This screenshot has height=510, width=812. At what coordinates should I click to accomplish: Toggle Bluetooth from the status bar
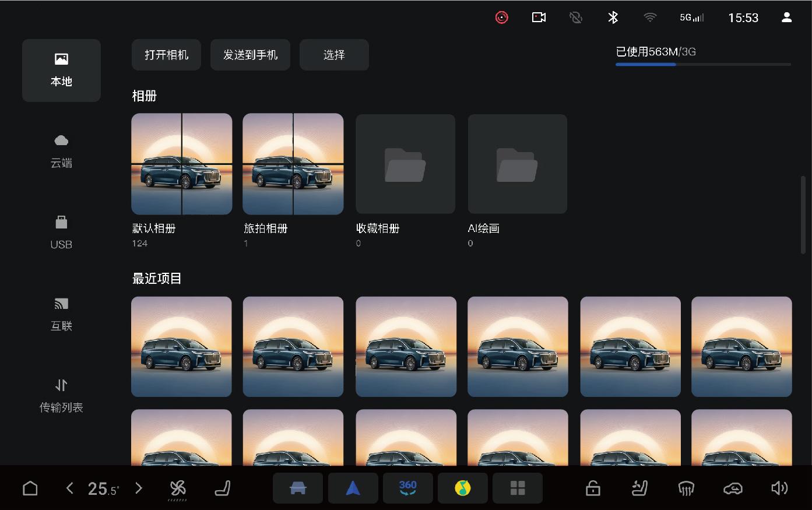point(613,17)
